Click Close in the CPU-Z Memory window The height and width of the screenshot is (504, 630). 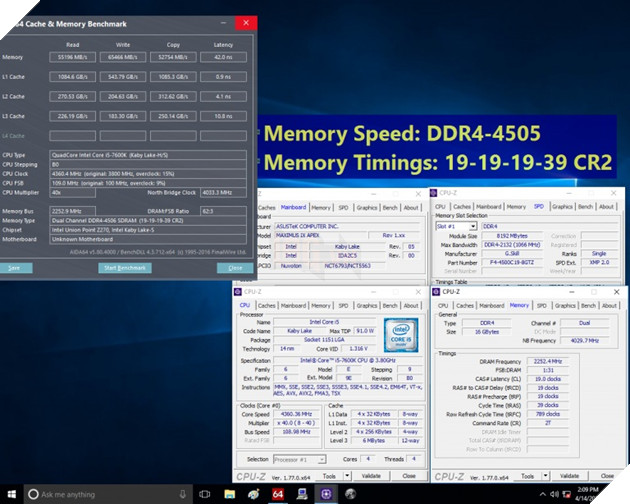coord(607,476)
